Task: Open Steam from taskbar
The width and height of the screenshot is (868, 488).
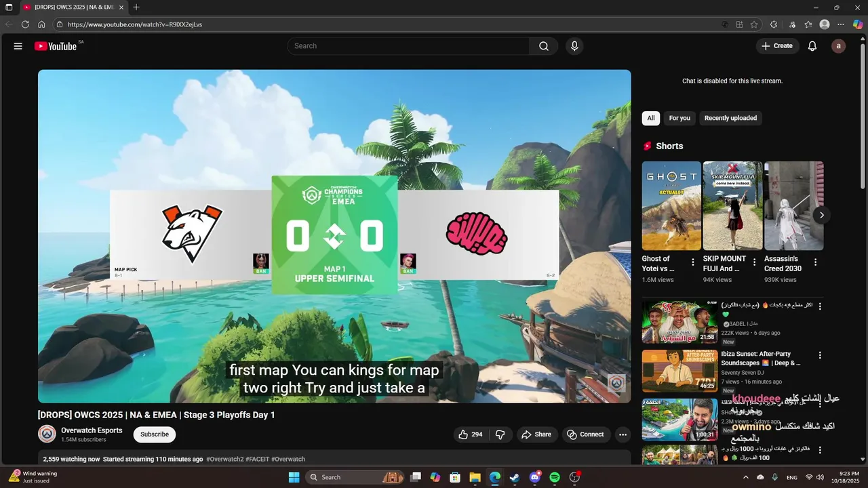Action: click(515, 477)
